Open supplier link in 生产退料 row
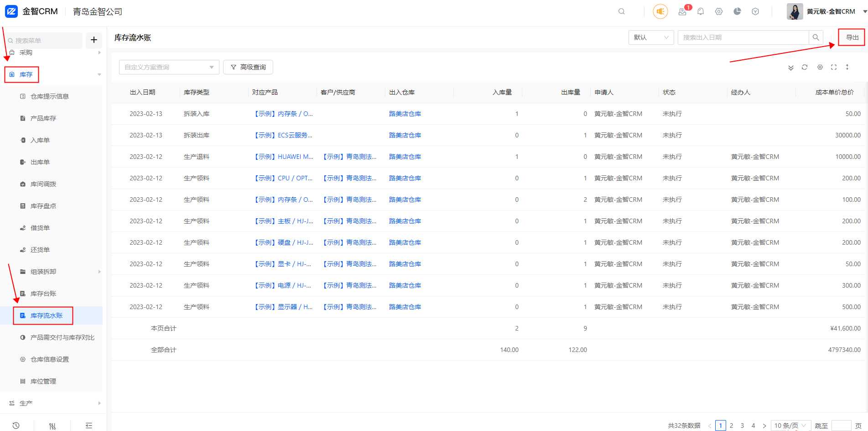Screen dimensions: 868x431 pyautogui.click(x=349, y=157)
